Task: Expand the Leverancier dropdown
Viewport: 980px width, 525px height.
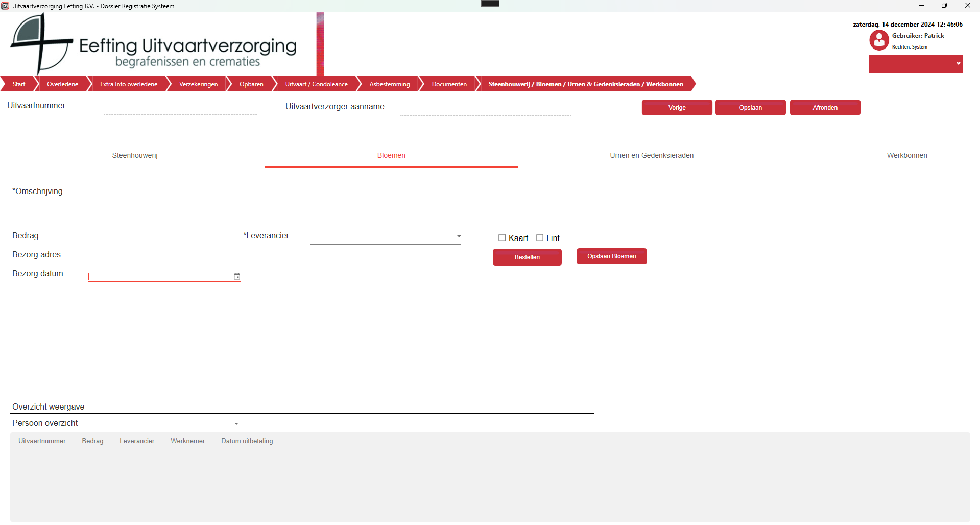Action: [459, 236]
